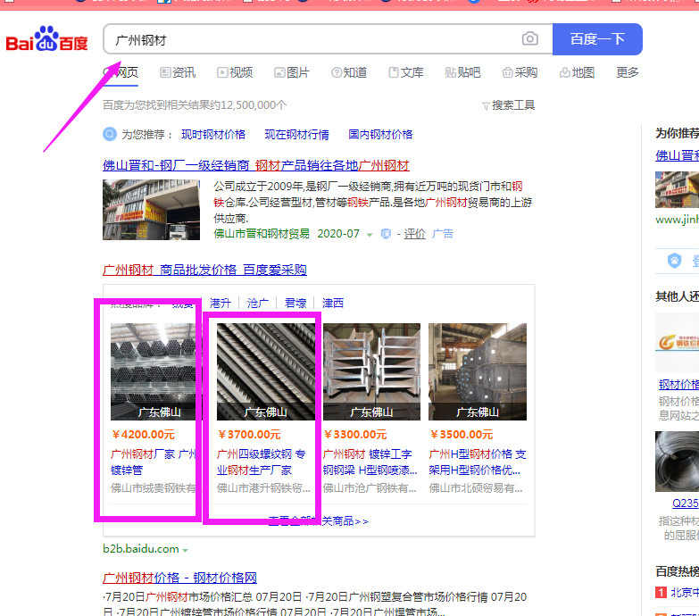Select the 沧广 brand filter
The width and height of the screenshot is (699, 616).
pos(258,304)
